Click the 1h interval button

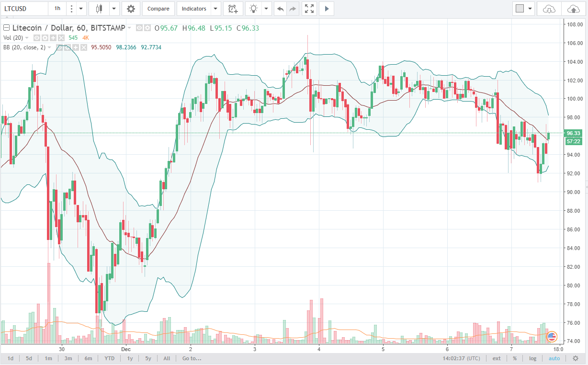[57, 9]
